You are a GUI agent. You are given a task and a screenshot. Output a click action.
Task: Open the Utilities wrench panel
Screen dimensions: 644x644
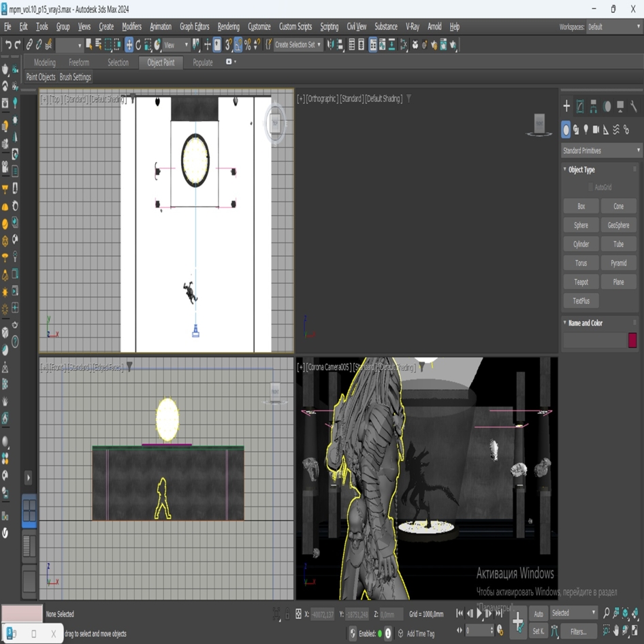[x=633, y=106]
